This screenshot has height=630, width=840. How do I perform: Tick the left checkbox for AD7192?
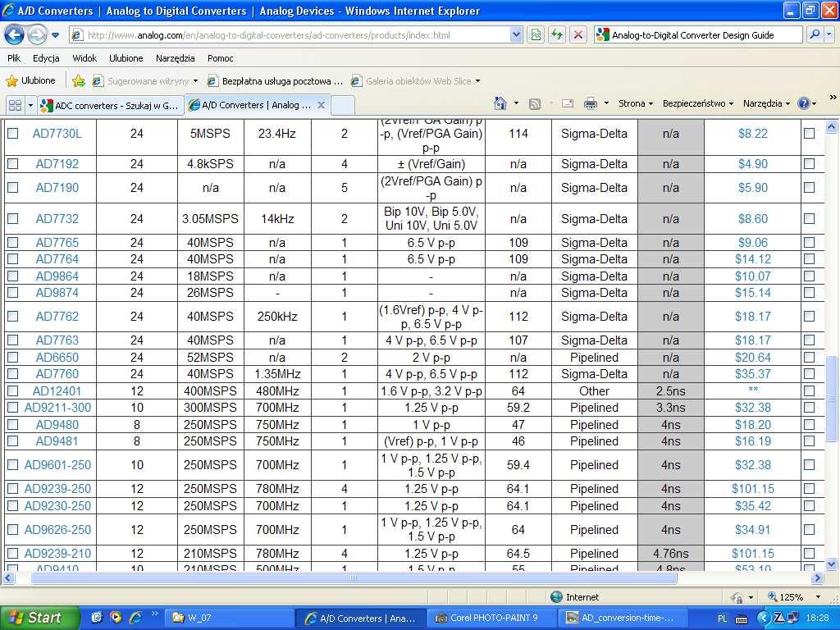pos(13,163)
